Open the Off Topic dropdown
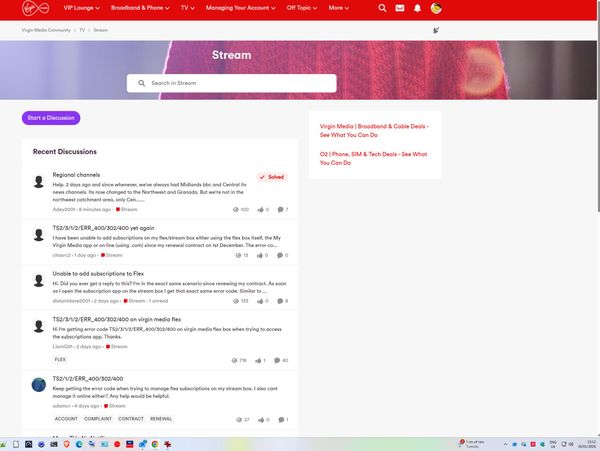Viewport: 600px width, 451px height. [x=301, y=8]
